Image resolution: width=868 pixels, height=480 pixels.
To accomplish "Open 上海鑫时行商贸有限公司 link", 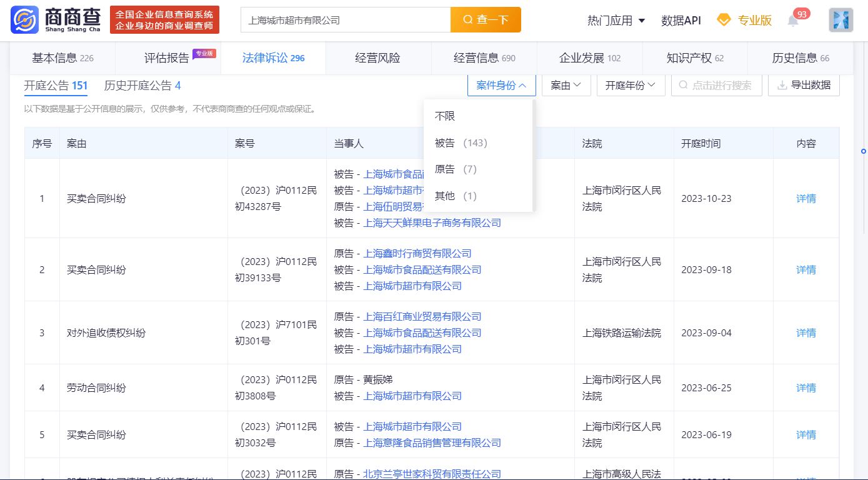I will (417, 254).
